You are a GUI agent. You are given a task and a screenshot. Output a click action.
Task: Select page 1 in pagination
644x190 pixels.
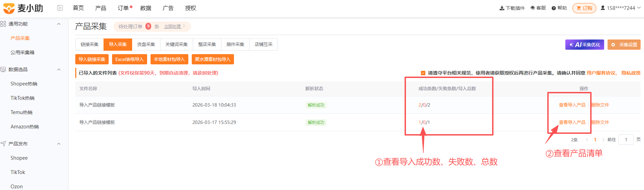click(x=595, y=140)
